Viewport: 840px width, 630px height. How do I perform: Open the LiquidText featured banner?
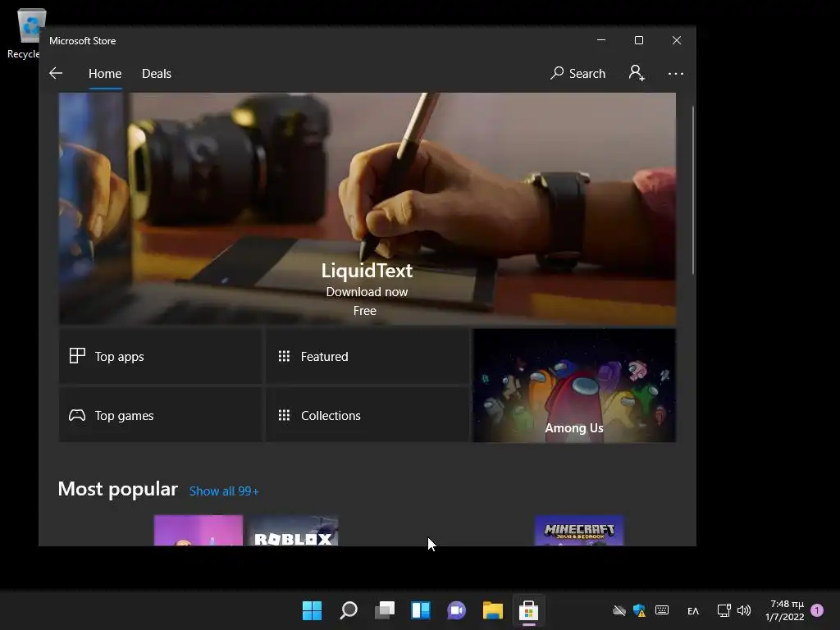click(367, 208)
